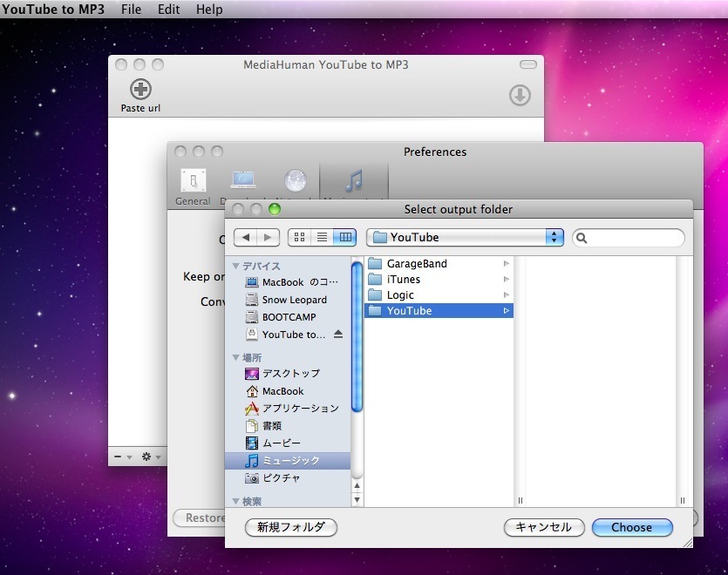
Task: Open the Edit menu in menu bar
Action: [169, 10]
